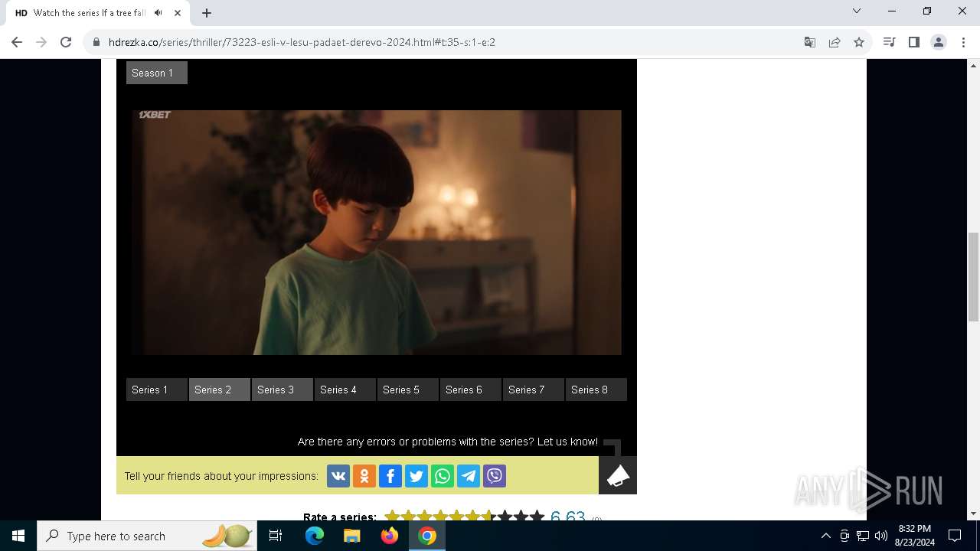Share this page icon in address bar
This screenshot has height=551, width=980.
click(835, 42)
